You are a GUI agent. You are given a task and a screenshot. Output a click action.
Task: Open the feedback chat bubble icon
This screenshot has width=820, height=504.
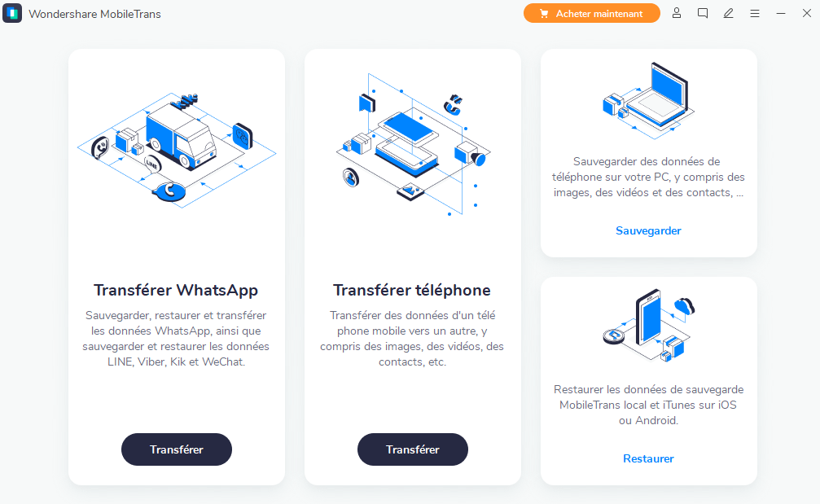click(703, 14)
